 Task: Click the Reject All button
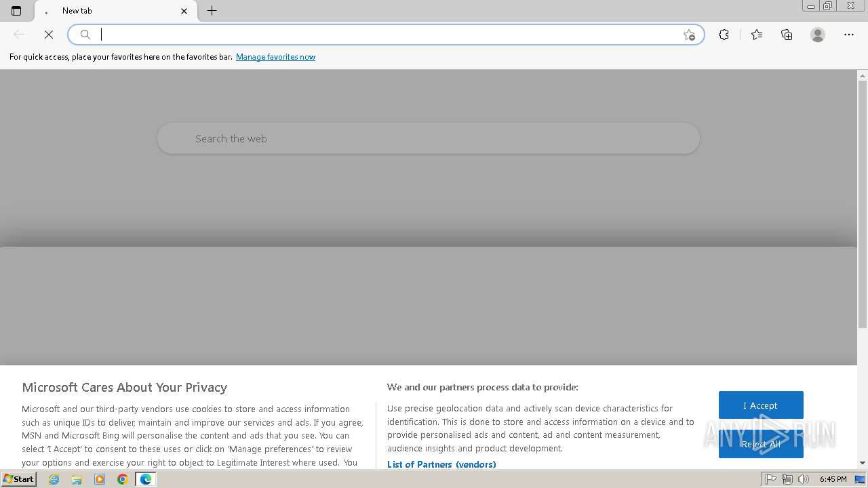[x=761, y=444]
